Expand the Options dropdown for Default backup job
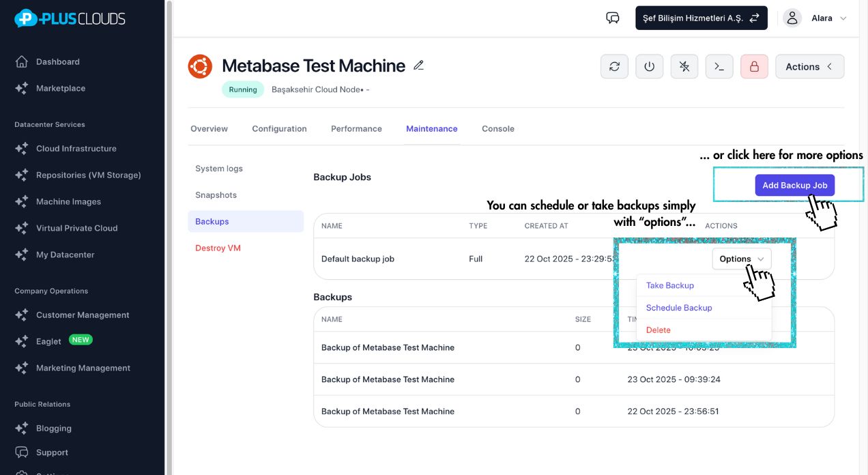 741,259
